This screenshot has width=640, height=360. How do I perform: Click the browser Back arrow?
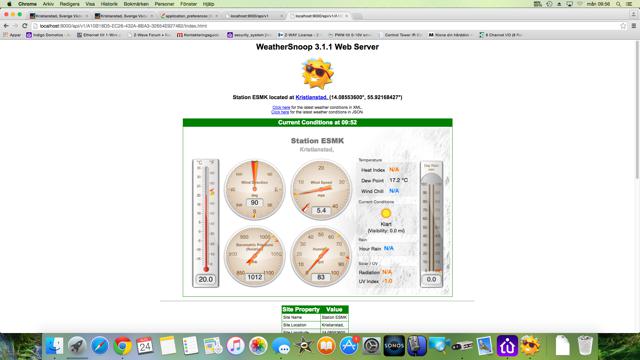coord(6,26)
